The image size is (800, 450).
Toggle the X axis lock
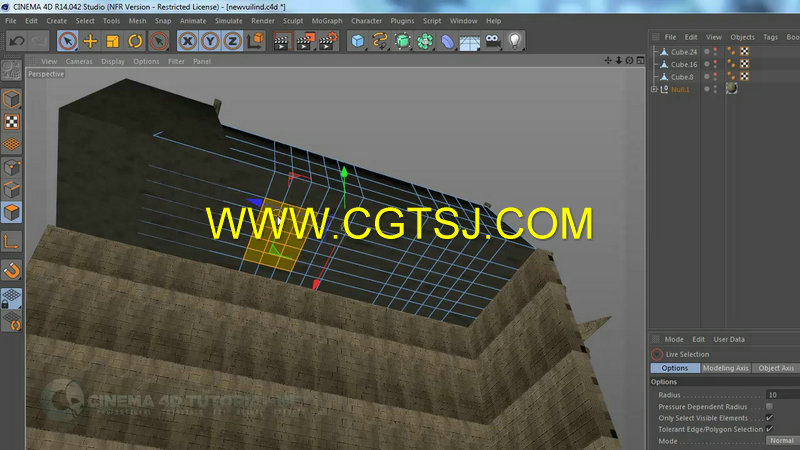(188, 41)
